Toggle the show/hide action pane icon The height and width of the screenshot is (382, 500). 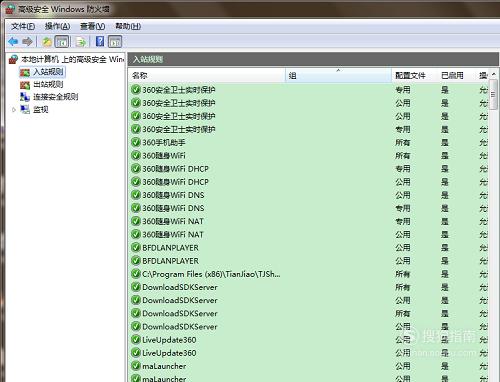115,42
